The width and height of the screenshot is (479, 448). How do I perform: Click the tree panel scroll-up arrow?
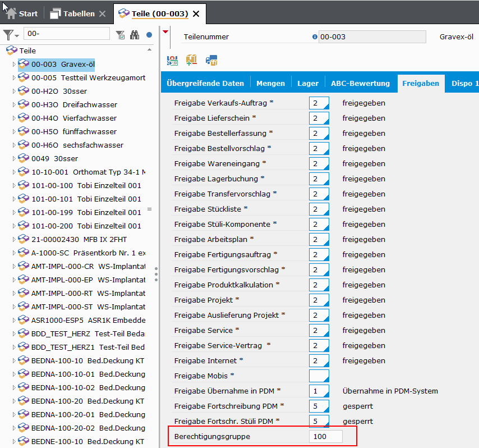pyautogui.click(x=149, y=49)
